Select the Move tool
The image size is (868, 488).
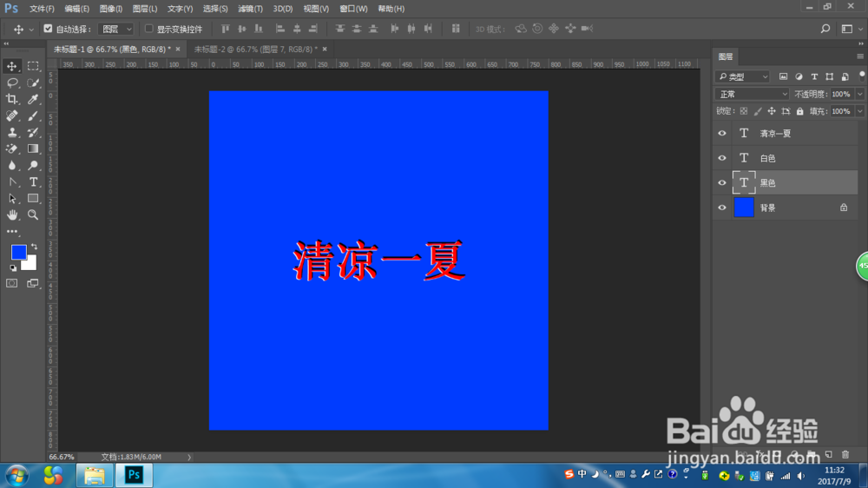(x=11, y=66)
